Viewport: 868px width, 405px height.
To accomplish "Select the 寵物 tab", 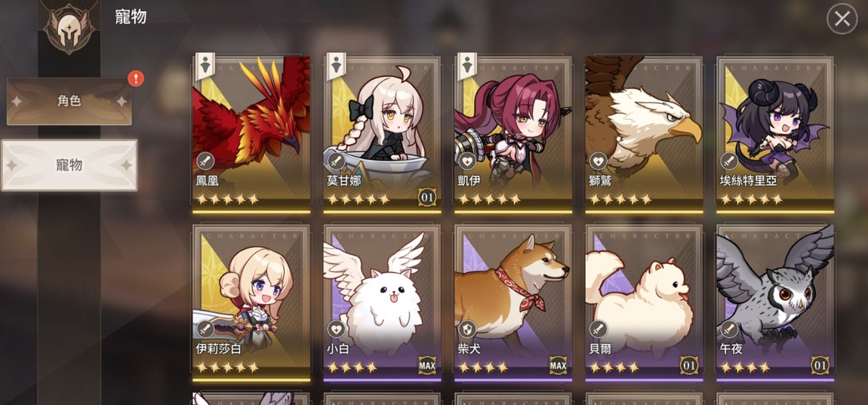I will point(69,165).
